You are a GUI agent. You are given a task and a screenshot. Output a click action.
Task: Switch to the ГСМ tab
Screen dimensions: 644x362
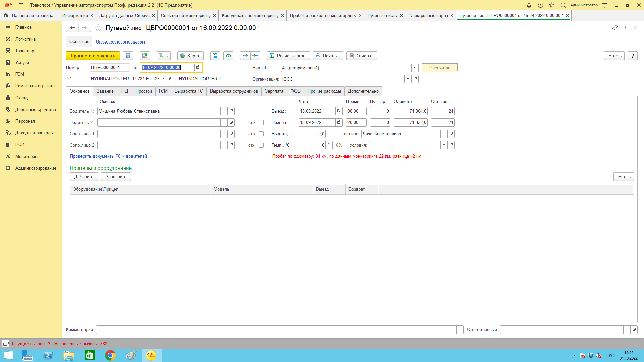163,91
